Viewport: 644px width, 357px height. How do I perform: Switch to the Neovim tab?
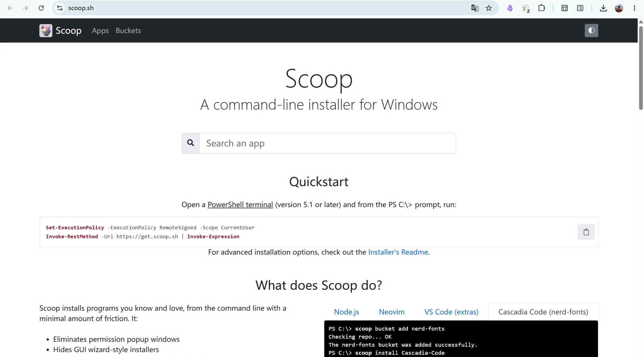(x=392, y=312)
